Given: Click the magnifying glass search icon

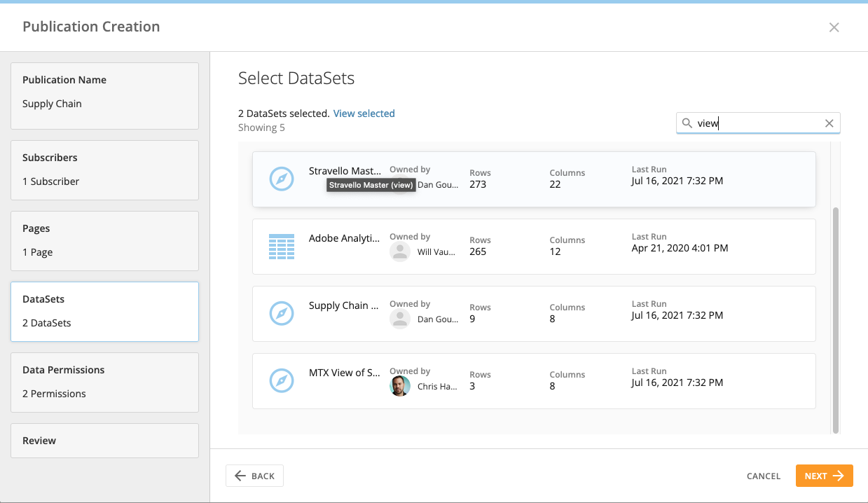Looking at the screenshot, I should [x=687, y=123].
